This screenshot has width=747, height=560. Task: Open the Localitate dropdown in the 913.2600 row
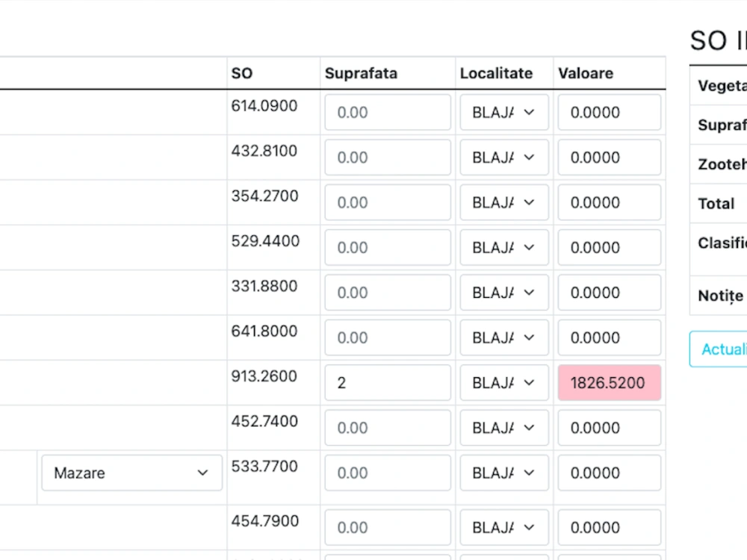tap(504, 383)
